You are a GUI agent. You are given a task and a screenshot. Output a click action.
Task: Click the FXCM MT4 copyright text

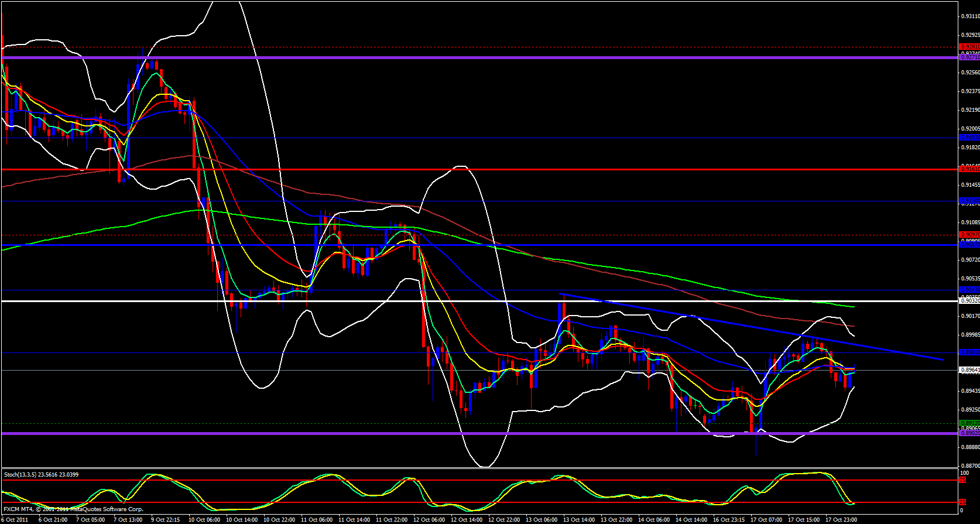[73, 509]
